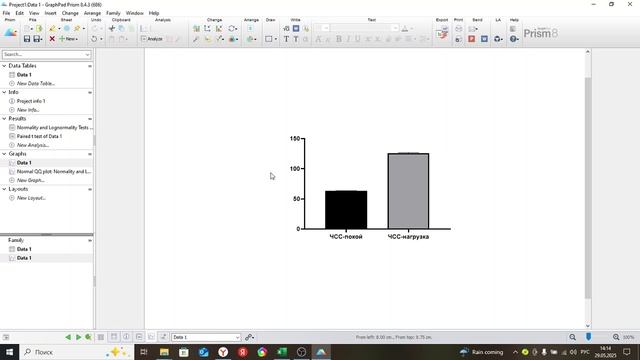Collapse the Results section
This screenshot has height=360, width=640.
[4, 119]
